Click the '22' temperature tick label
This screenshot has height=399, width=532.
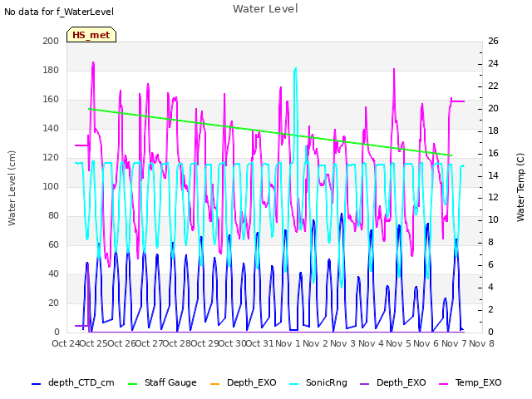493,86
